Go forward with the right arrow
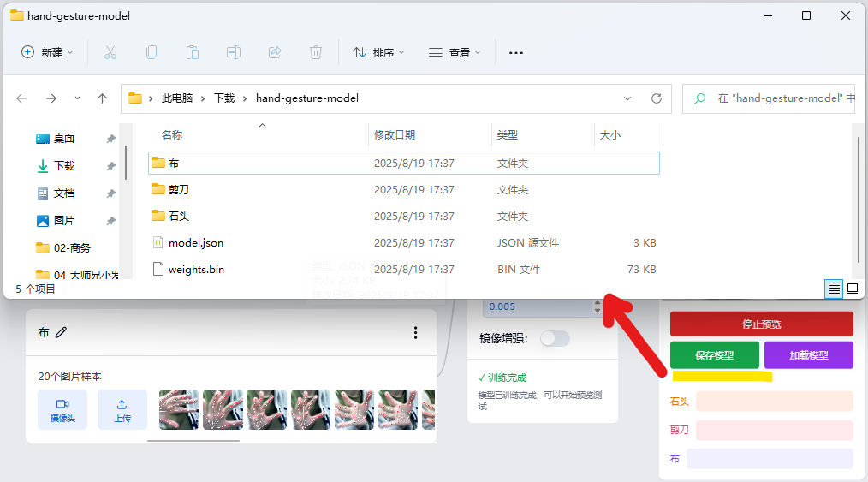The width and height of the screenshot is (868, 482). point(51,98)
